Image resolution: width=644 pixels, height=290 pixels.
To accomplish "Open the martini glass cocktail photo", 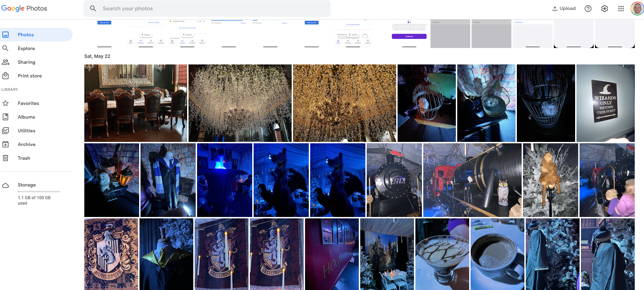I will tap(442, 254).
